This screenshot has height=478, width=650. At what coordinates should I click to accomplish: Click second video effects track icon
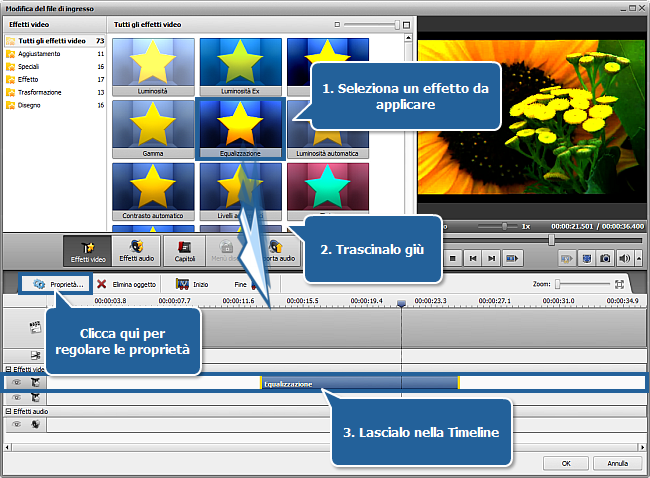(x=36, y=398)
